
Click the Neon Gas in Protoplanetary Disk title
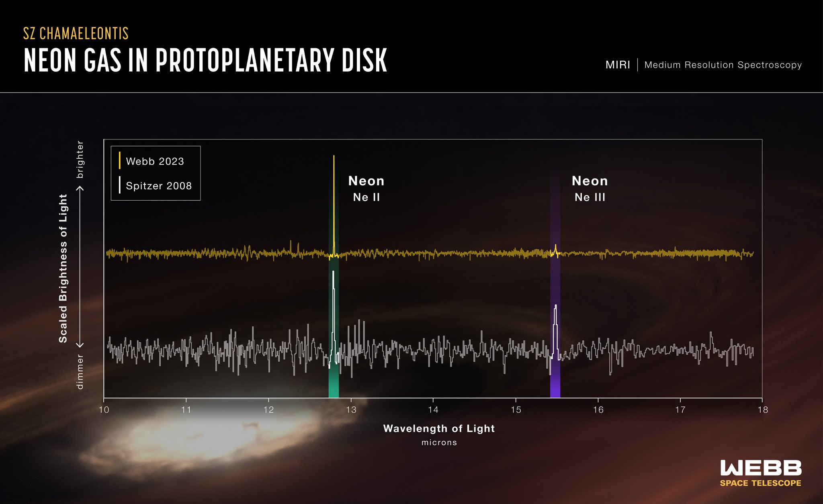coord(205,60)
